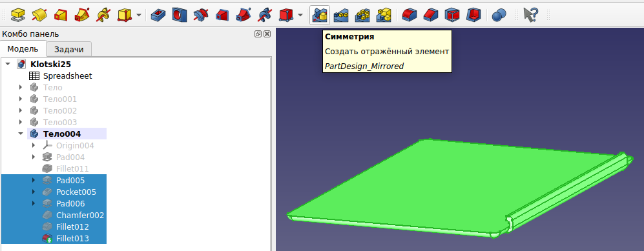Image resolution: width=644 pixels, height=251 pixels.
Task: Select the Chamfer tool in toolbar
Action: 430,15
